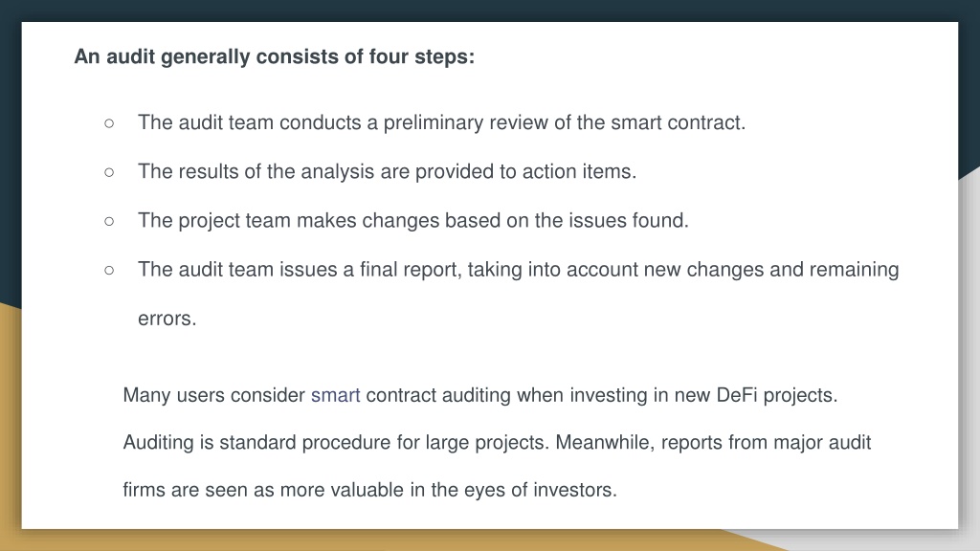Click the heading "An audit generally consists of four steps"

pyautogui.click(x=275, y=56)
